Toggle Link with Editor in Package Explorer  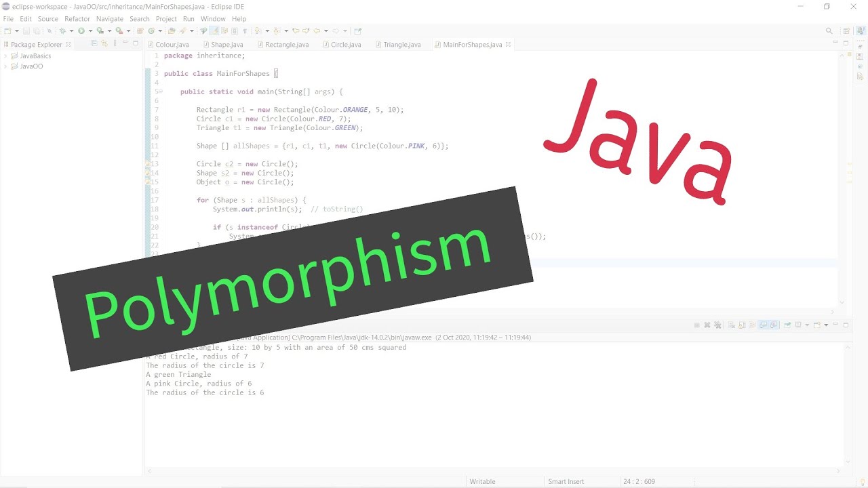tap(104, 43)
